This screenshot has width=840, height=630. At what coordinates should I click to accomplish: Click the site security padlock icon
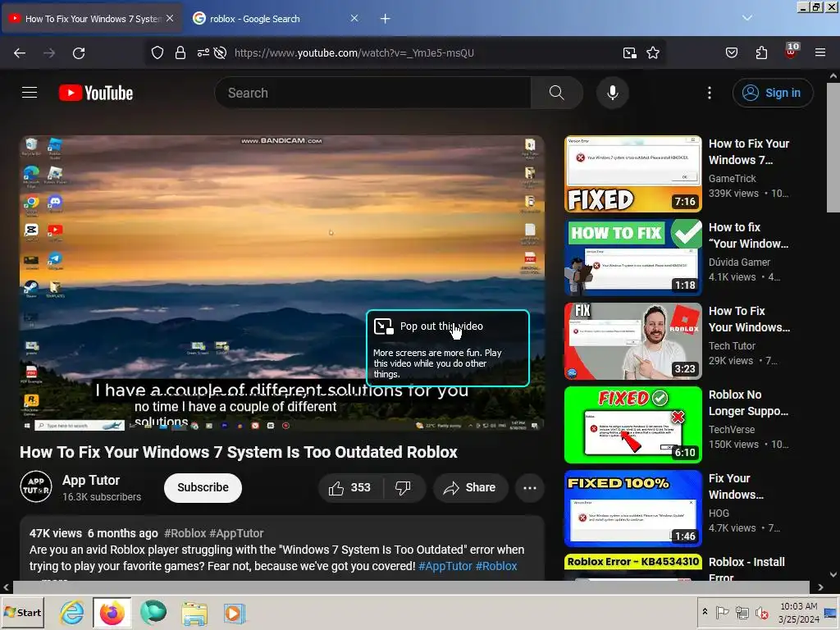point(180,52)
